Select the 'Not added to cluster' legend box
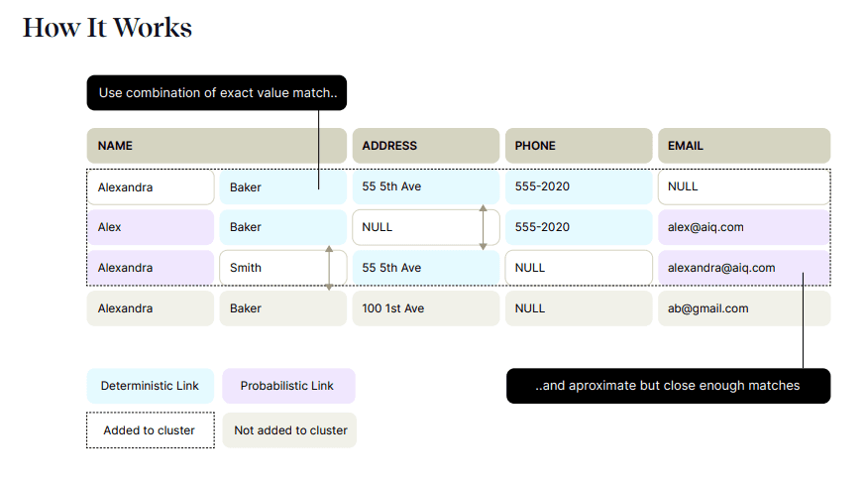The width and height of the screenshot is (868, 485). pyautogui.click(x=289, y=430)
